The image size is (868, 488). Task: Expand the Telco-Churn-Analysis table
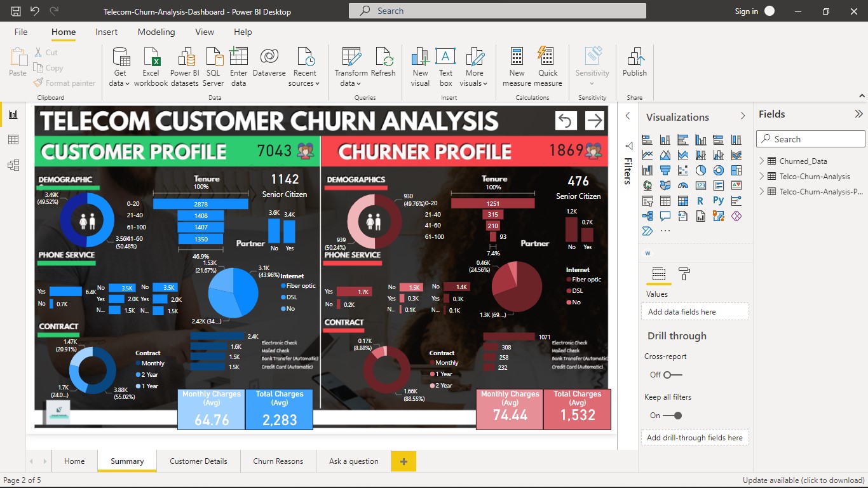[762, 176]
